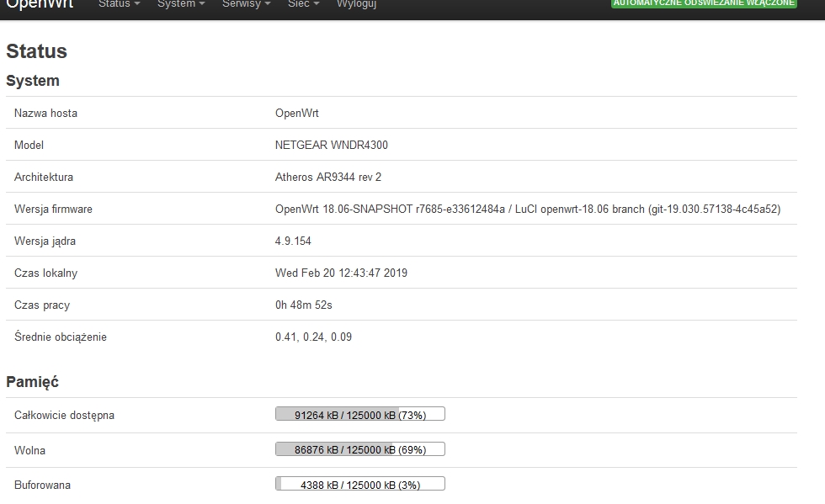Image resolution: width=825 pixels, height=504 pixels.
Task: Select the NETGEAR WNDR4300 model value
Action: pyautogui.click(x=331, y=145)
